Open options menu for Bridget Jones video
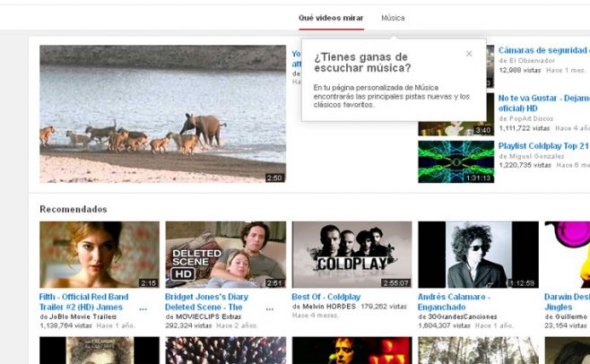 (269, 308)
